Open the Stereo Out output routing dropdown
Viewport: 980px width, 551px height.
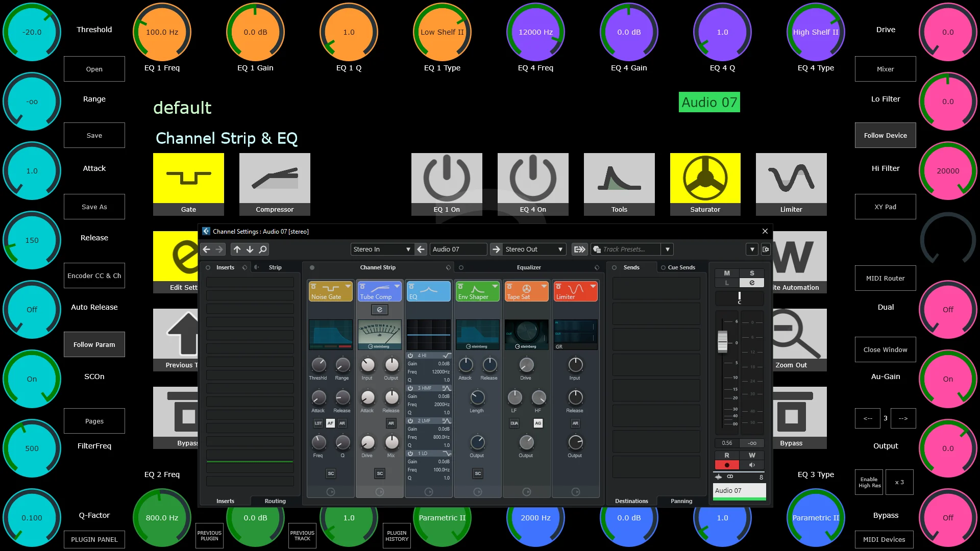(534, 249)
